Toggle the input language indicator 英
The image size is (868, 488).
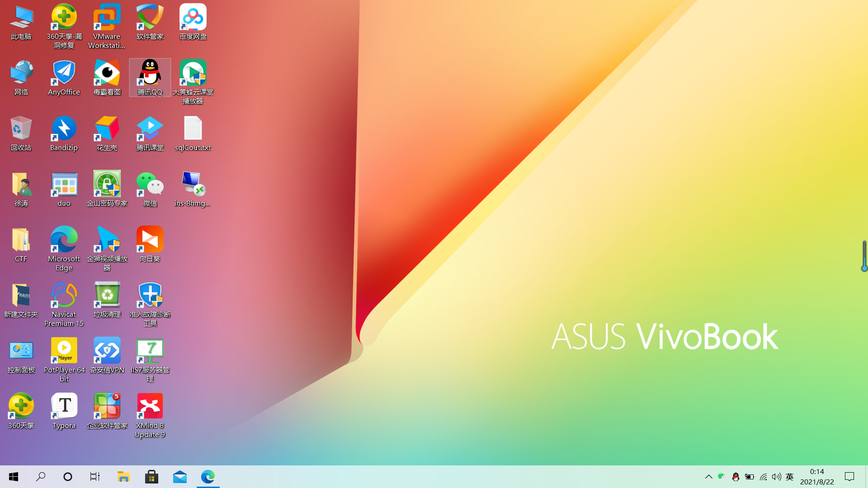tap(790, 477)
